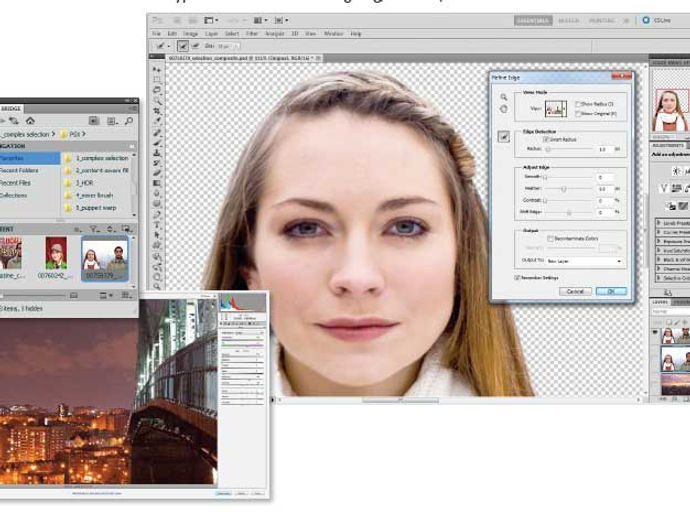The width and height of the screenshot is (690, 518).
Task: Click the home icon in Mini Bridge
Action: coord(30,121)
